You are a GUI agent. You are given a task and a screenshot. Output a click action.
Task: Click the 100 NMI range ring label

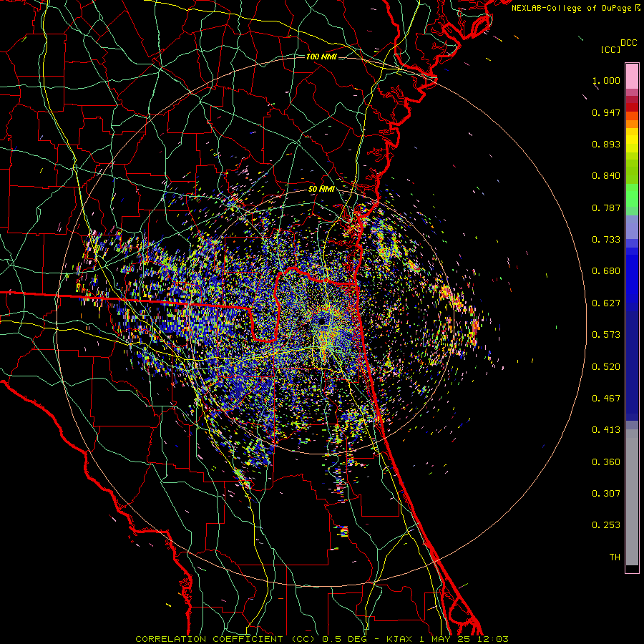click(321, 57)
